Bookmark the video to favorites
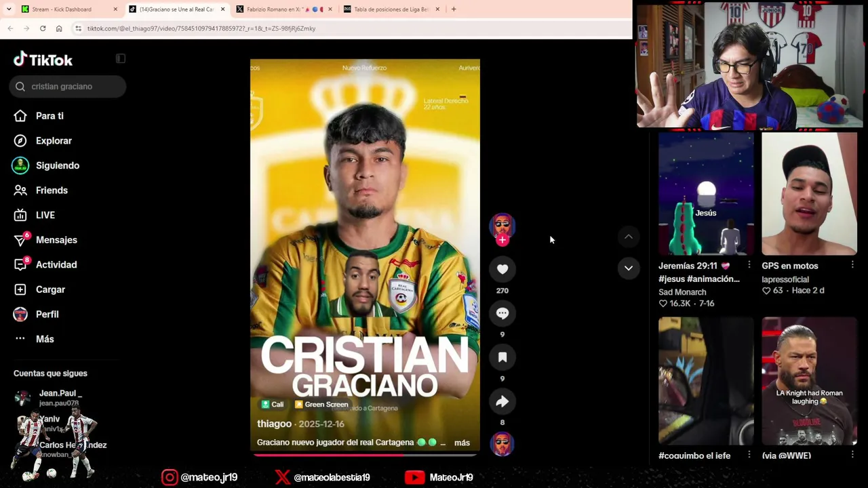Viewport: 868px width, 488px height. [x=502, y=357]
